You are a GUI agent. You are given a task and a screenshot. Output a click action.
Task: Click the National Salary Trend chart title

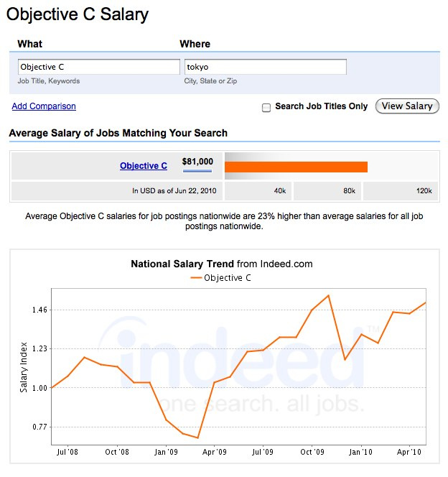222,264
